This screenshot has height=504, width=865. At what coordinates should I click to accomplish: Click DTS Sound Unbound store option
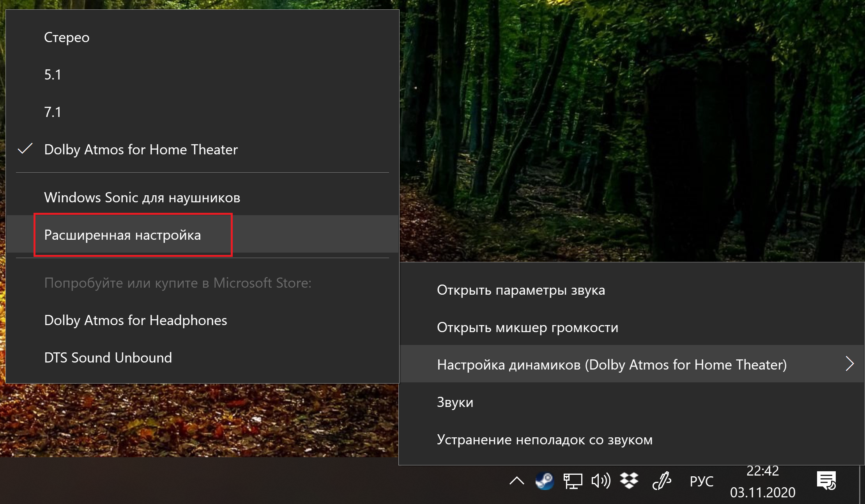pos(108,358)
